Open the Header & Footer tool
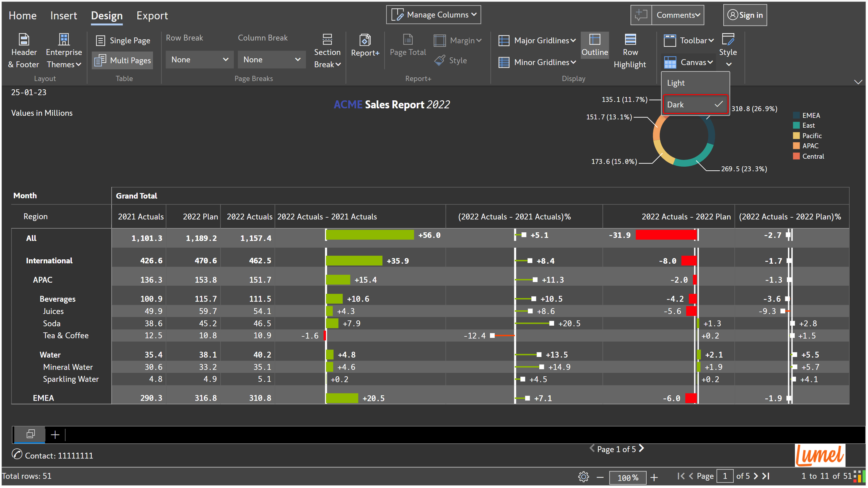 (x=23, y=51)
